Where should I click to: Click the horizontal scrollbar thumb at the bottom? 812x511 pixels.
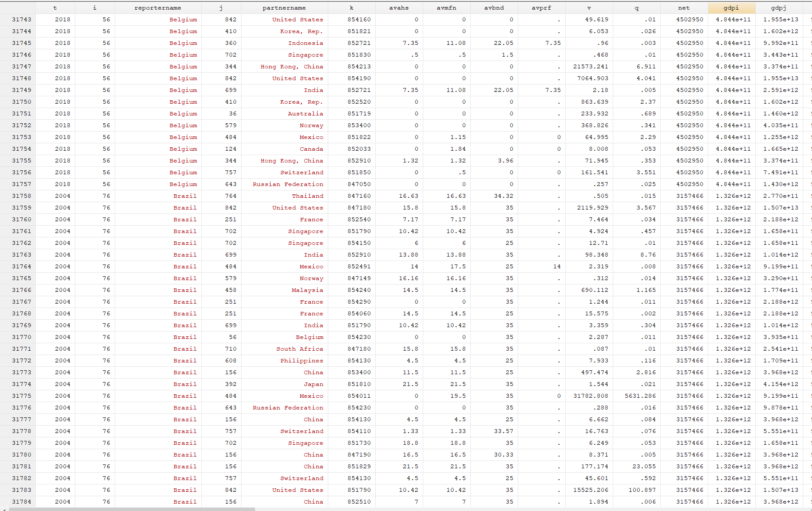[132, 509]
